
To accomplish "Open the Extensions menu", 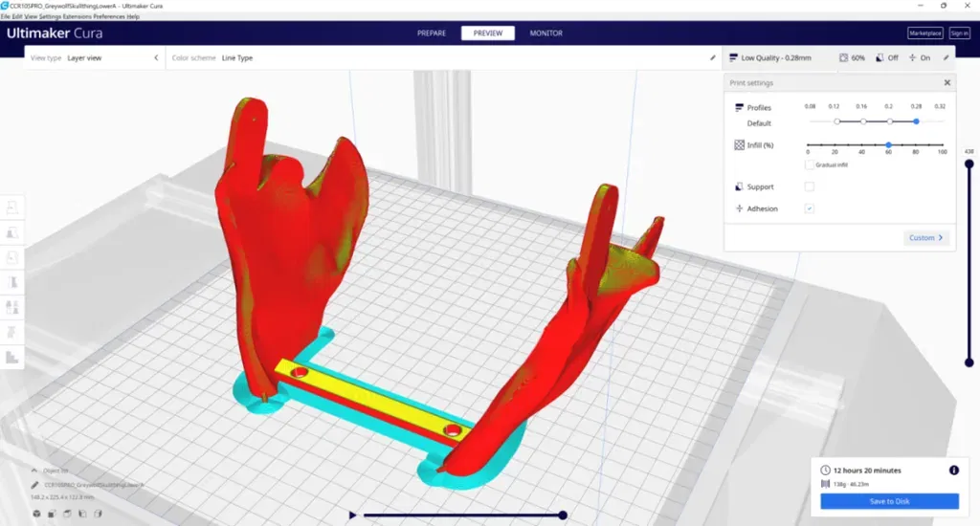I will (x=77, y=16).
